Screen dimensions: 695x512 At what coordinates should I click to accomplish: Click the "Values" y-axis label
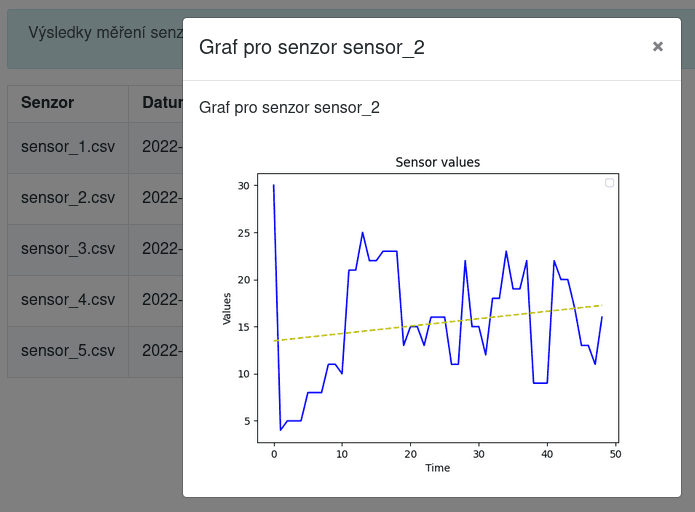(227, 309)
